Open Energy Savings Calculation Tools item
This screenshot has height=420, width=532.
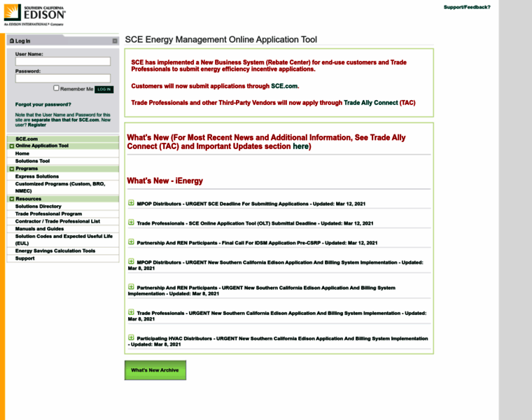pos(55,251)
